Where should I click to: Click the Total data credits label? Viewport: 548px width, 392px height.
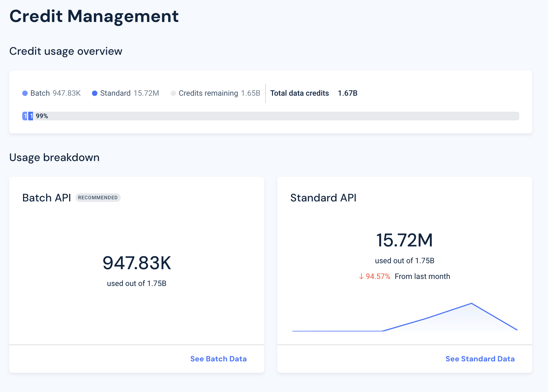300,93
